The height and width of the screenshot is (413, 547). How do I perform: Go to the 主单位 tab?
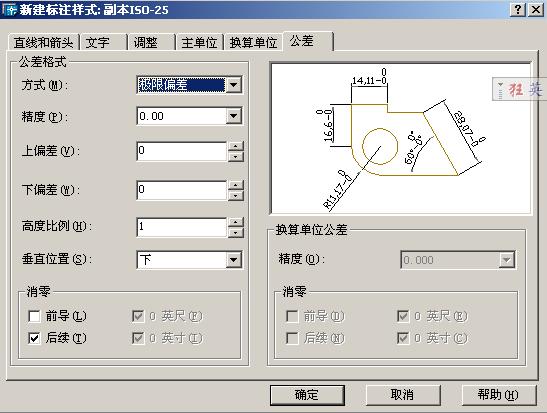(200, 43)
